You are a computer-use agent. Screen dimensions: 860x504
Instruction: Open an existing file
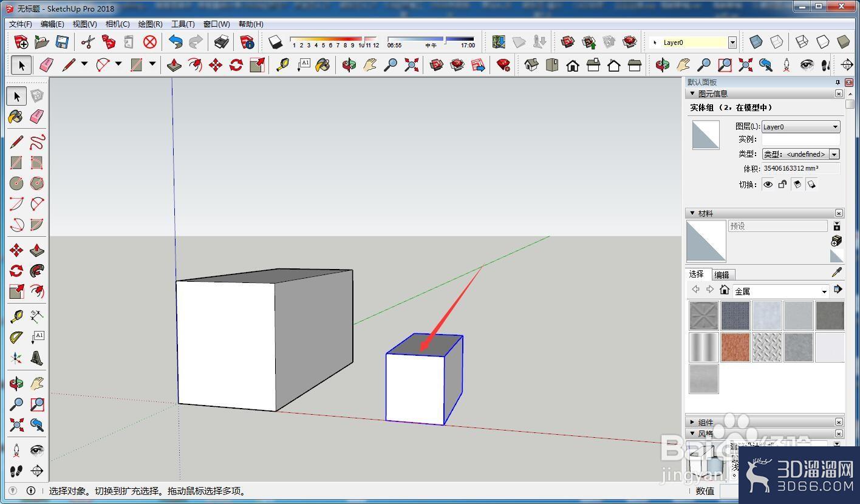click(41, 42)
